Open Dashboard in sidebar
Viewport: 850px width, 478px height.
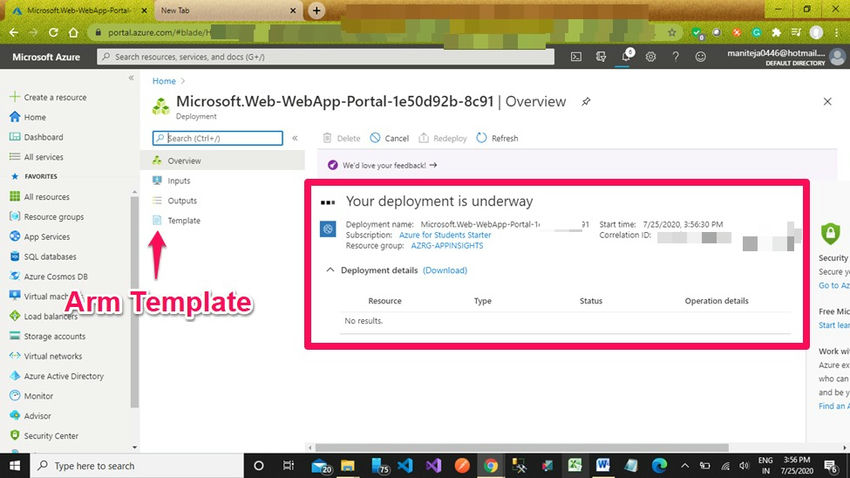(36, 137)
